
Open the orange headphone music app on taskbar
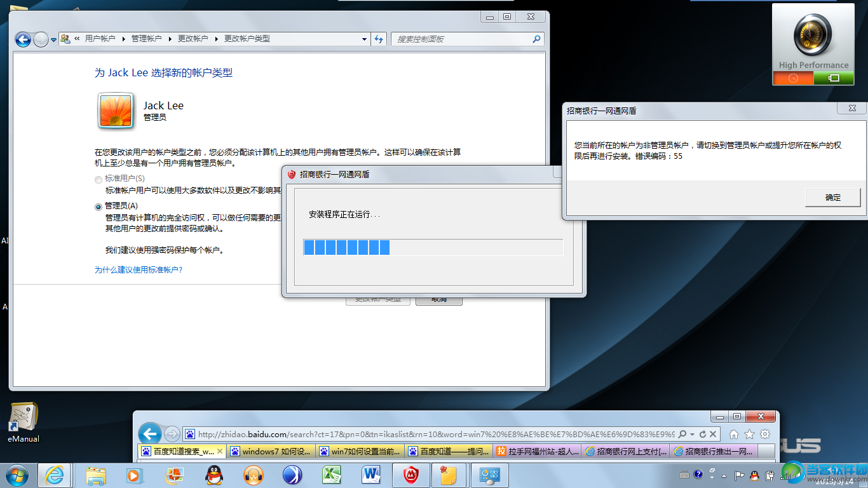253,475
